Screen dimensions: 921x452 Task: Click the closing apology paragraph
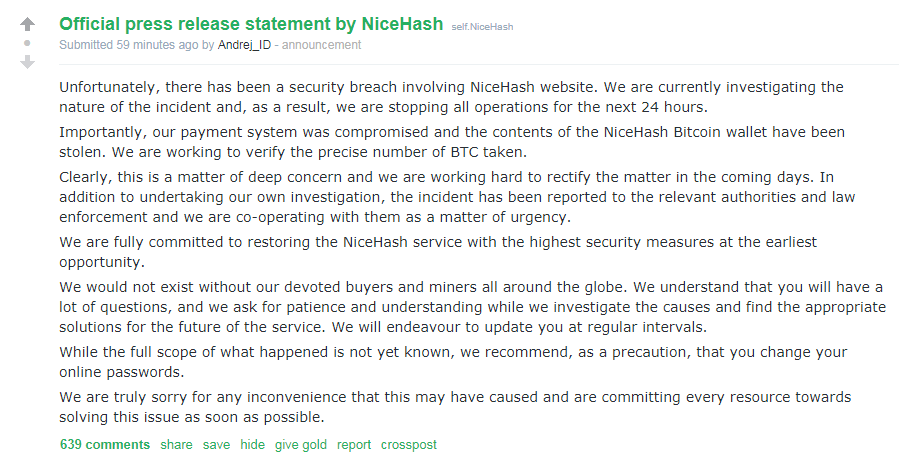point(455,407)
